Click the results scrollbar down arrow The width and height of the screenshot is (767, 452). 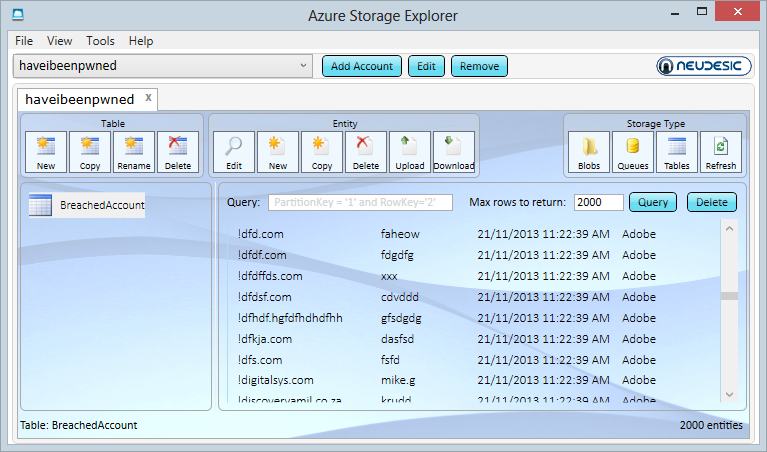[729, 394]
